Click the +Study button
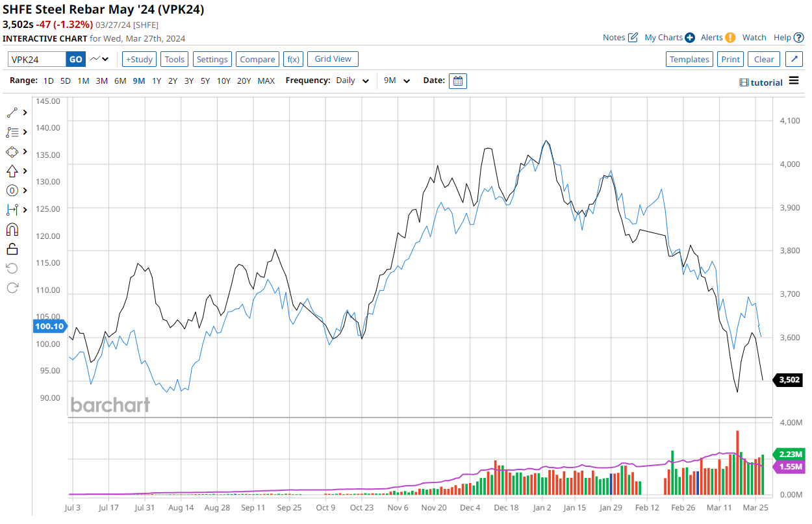Viewport: 812px width, 524px height. [139, 59]
